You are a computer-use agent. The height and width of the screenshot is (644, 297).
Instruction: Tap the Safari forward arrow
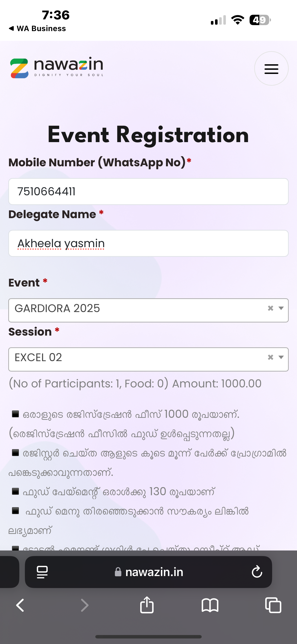85,605
